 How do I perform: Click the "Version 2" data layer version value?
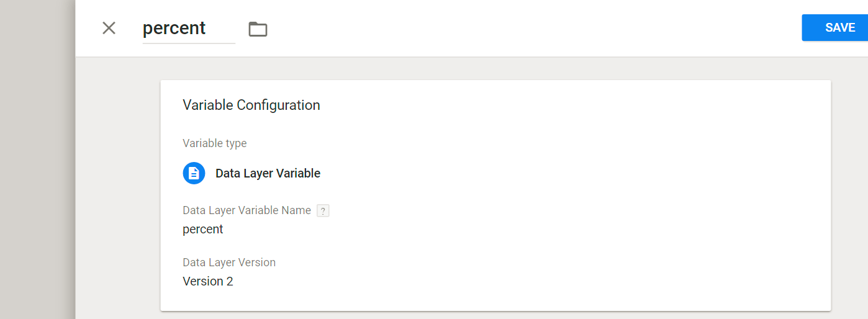[x=208, y=281]
